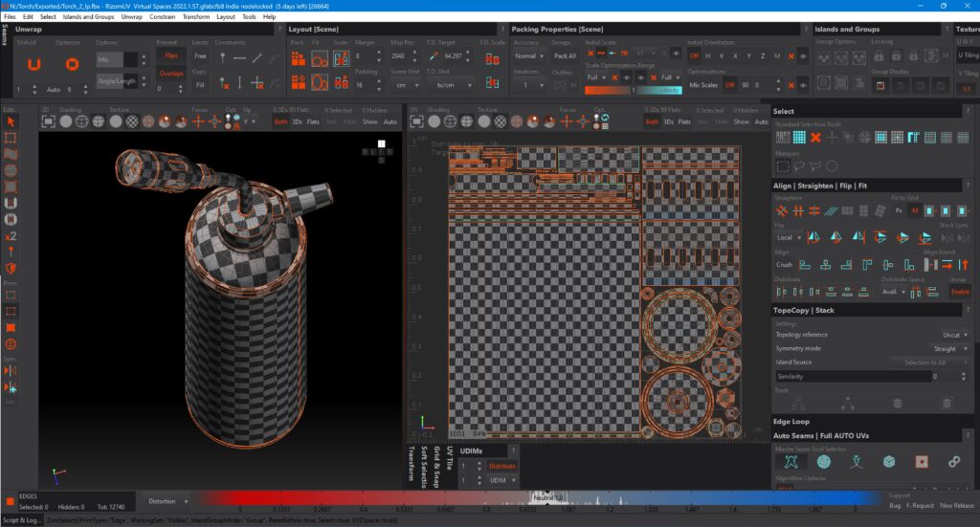The width and height of the screenshot is (980, 527).
Task: Click the red X deselect icon in Select panel
Action: point(815,138)
